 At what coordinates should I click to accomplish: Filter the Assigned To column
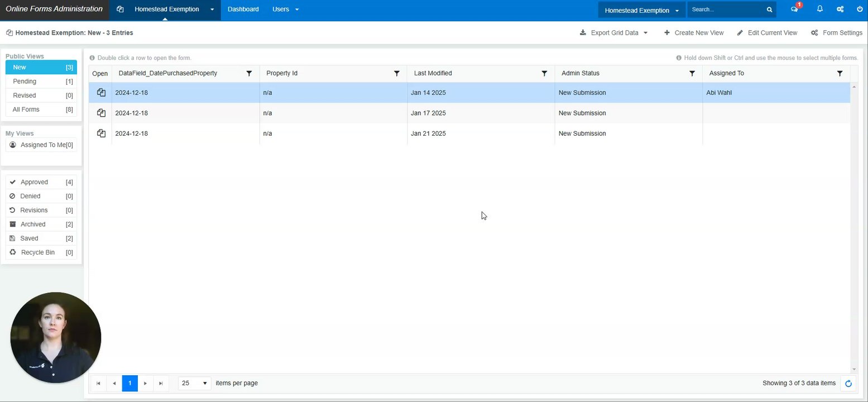840,73
